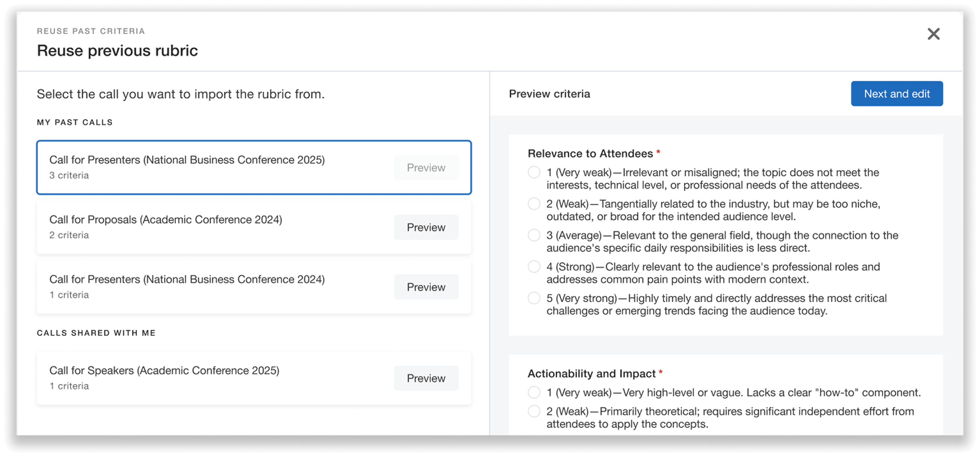The height and width of the screenshot is (457, 980).
Task: Click the Actionability and Impact heading
Action: click(x=592, y=374)
